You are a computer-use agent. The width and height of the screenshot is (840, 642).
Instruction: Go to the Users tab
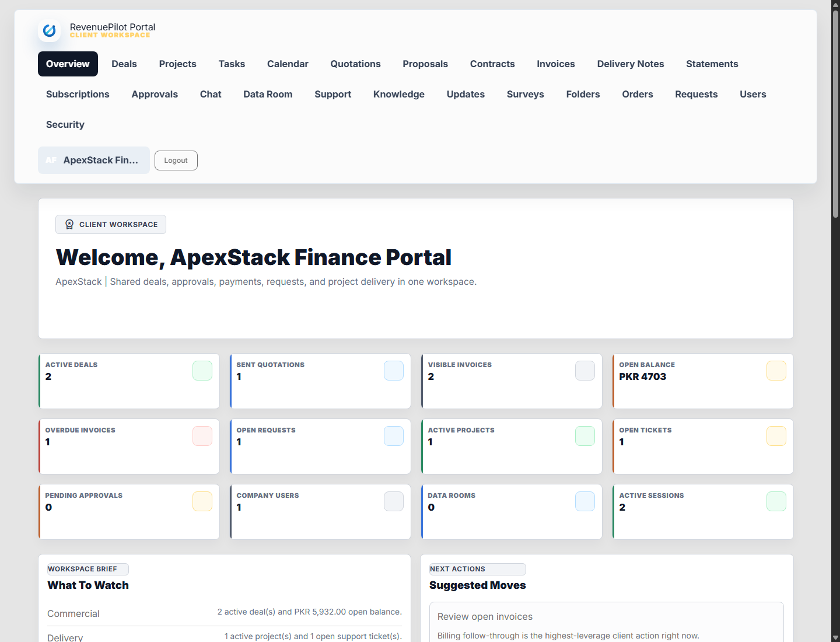tap(753, 95)
